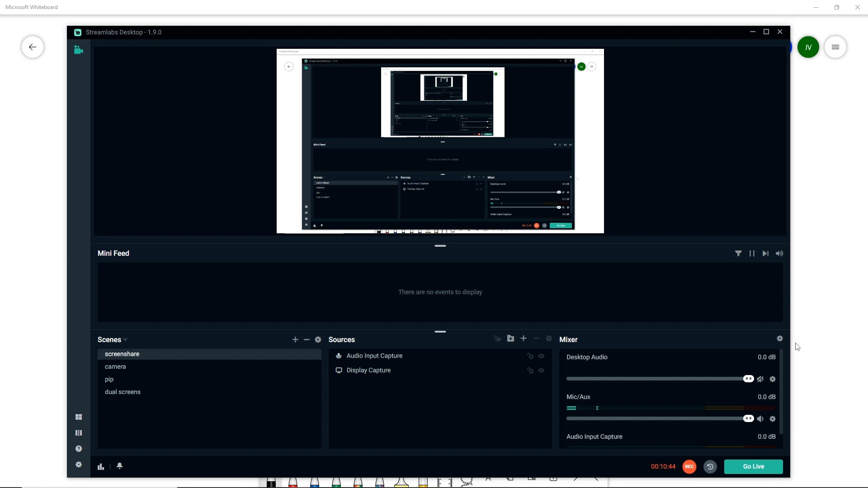Select the Display Capture source
The width and height of the screenshot is (868, 488).
[440, 371]
